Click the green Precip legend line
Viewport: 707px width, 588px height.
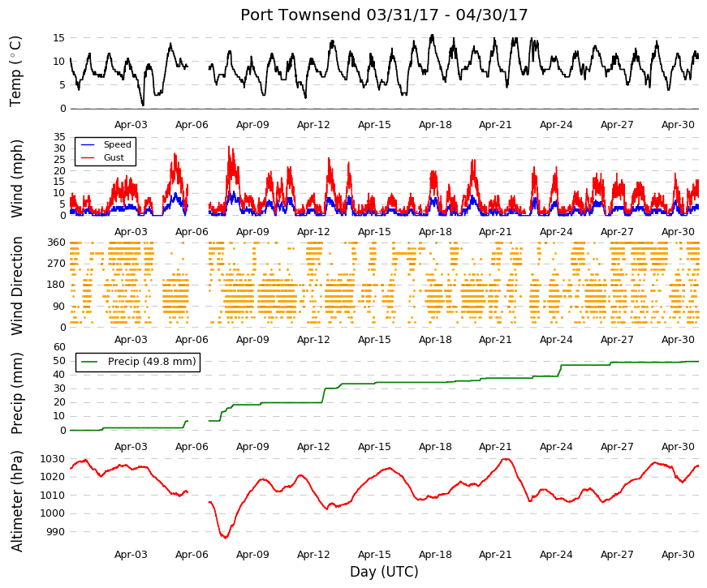click(89, 362)
